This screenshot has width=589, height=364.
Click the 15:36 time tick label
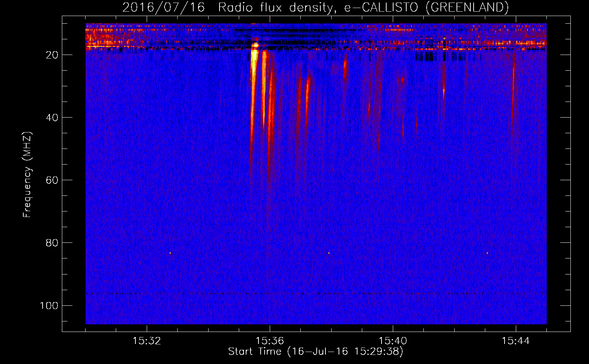(x=270, y=341)
